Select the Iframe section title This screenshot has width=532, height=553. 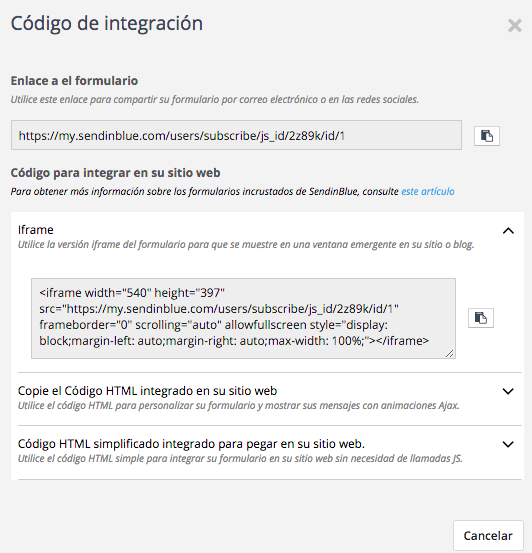(x=36, y=230)
